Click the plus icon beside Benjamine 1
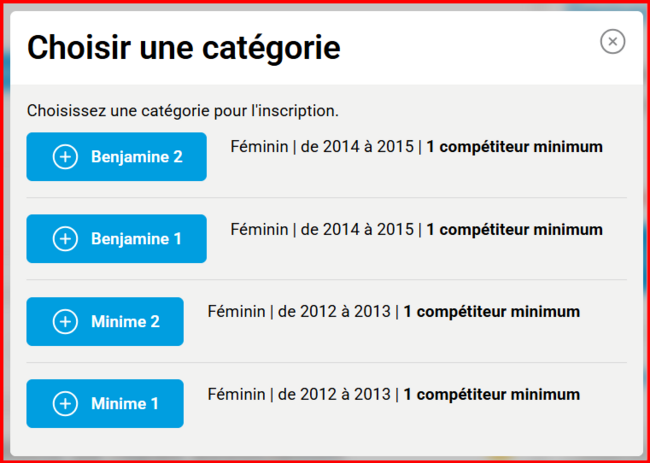The image size is (650, 463). [65, 239]
